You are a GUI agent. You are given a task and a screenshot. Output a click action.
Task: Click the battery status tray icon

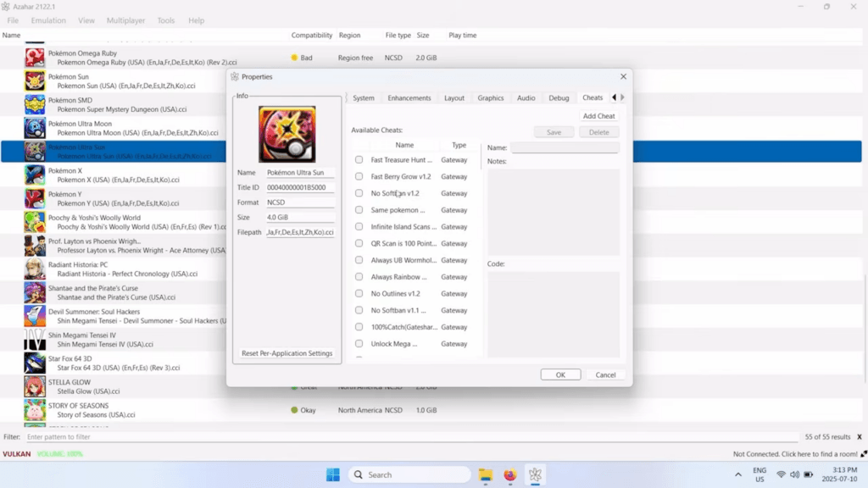[808, 474]
